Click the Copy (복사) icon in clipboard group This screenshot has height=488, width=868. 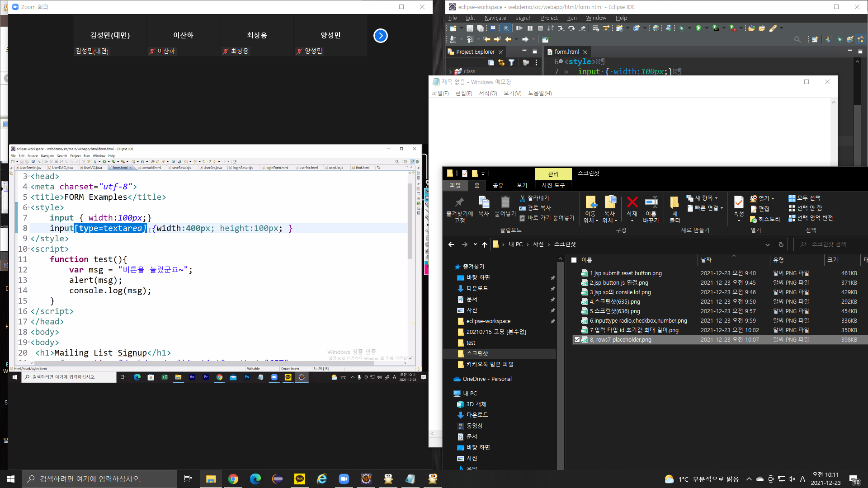(484, 203)
